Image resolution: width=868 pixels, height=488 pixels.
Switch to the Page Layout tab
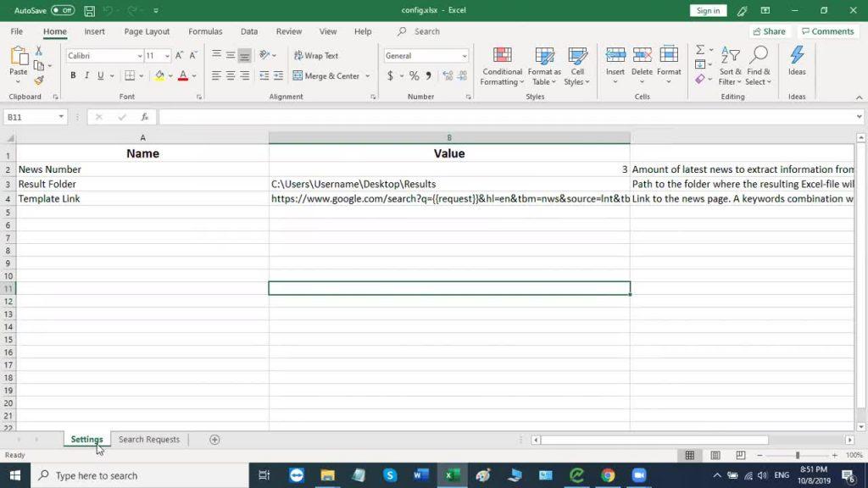[147, 31]
